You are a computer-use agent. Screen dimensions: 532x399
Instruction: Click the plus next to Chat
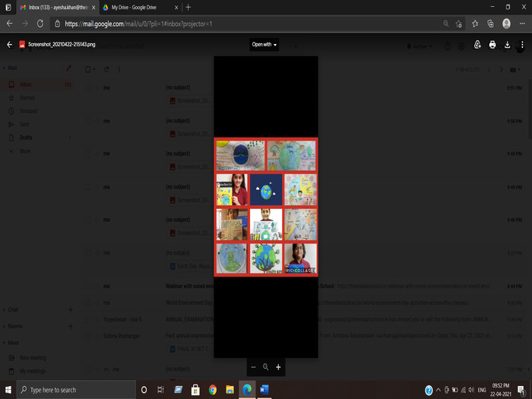coord(71,309)
